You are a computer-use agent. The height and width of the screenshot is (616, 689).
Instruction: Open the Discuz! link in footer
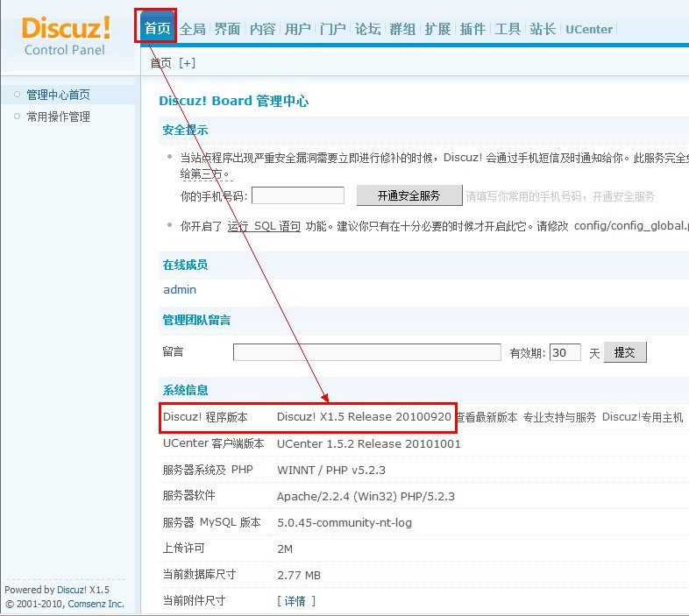72,590
